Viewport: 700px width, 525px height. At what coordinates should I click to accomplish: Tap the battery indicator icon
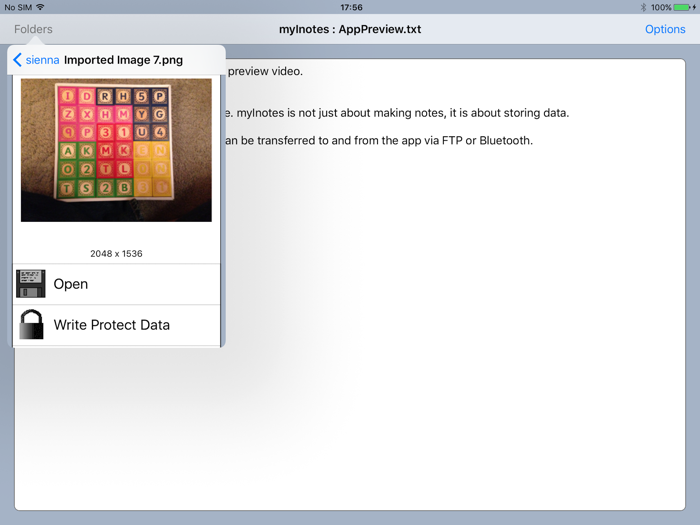(x=684, y=7)
